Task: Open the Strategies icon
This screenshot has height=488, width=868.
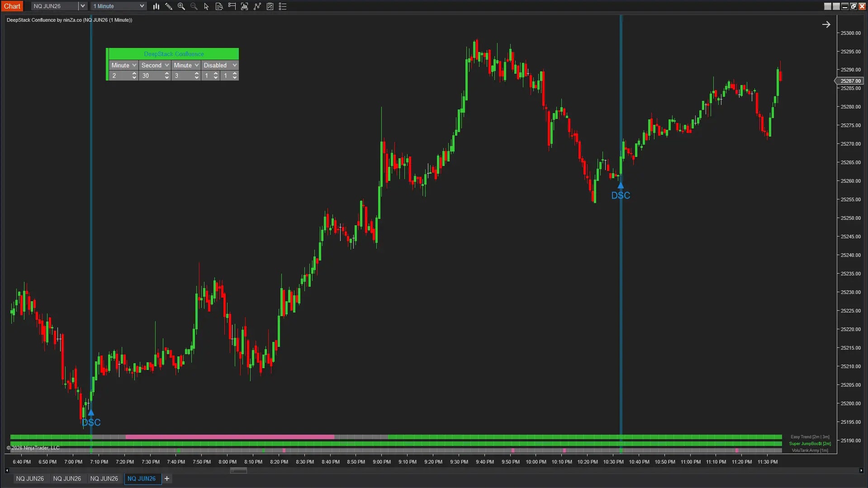Action: tap(270, 6)
